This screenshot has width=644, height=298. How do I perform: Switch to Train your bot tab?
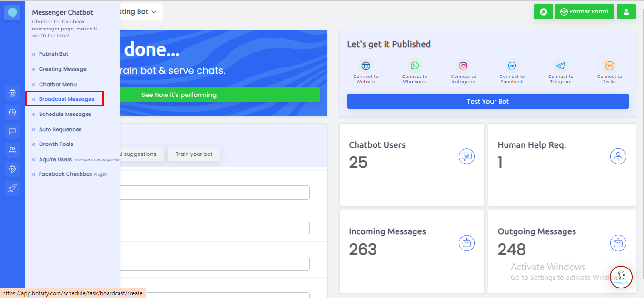coord(194,154)
